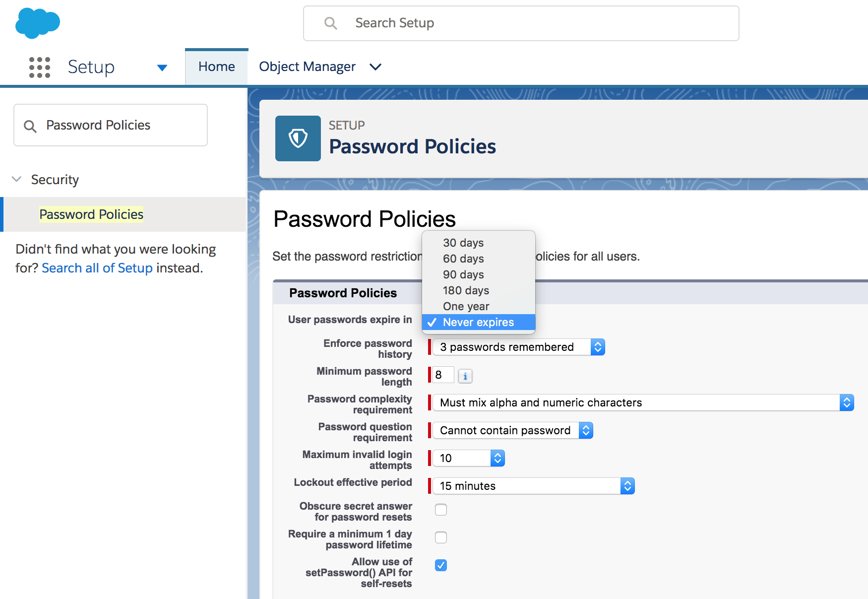Click the Salesforce cloud logo
Image resolution: width=868 pixels, height=599 pixels.
[x=38, y=23]
